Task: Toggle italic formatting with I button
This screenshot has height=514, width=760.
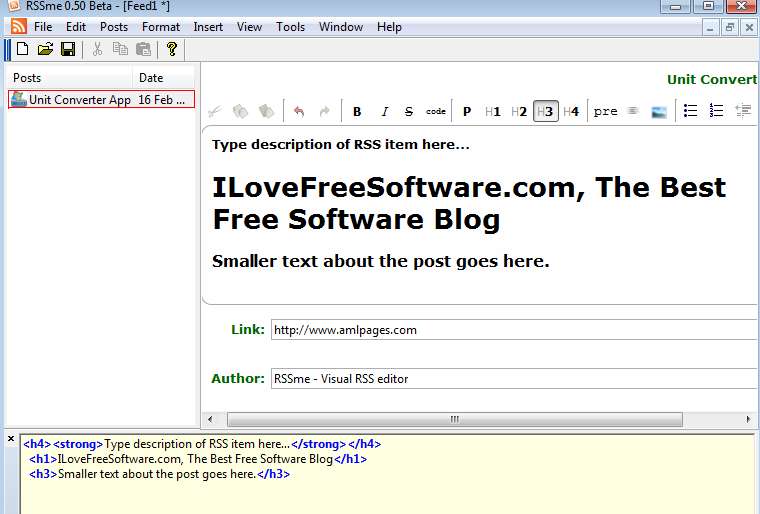Action: click(384, 112)
